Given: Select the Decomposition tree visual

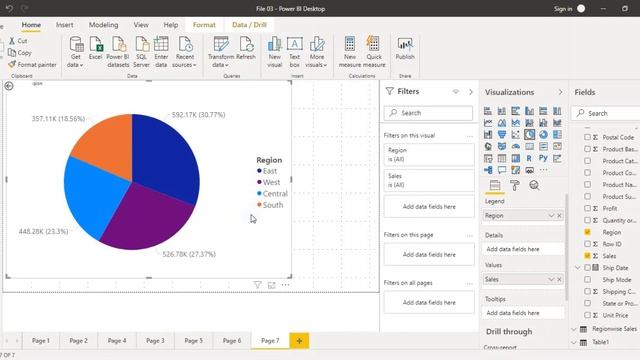Looking at the screenshot, I should (x=488, y=170).
